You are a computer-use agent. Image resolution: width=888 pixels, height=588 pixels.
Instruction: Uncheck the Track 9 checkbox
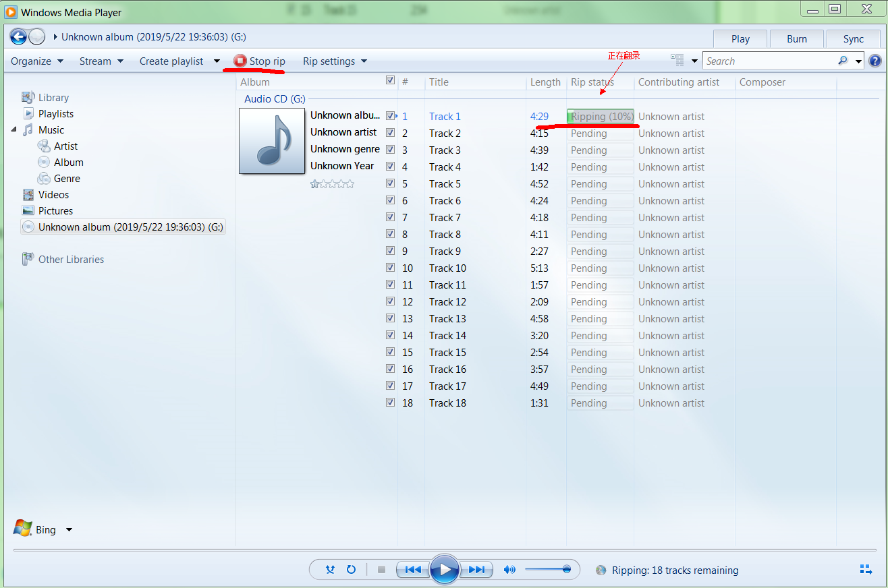coord(390,251)
